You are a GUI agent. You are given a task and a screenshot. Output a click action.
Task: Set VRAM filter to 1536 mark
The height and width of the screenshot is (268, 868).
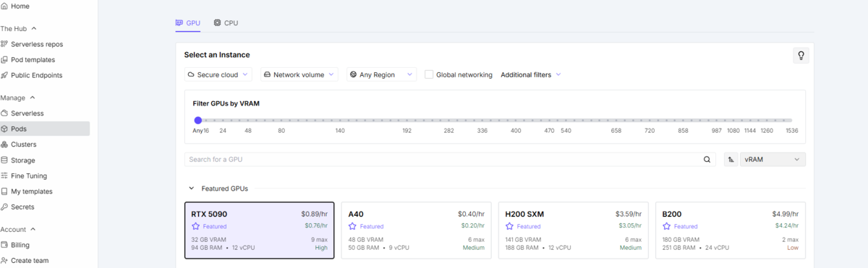pos(792,131)
